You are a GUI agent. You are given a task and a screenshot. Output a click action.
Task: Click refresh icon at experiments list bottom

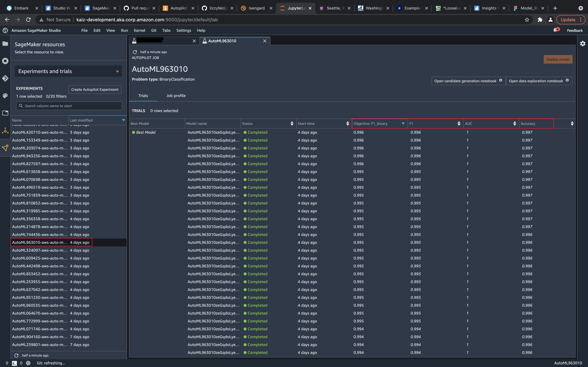pos(17,355)
